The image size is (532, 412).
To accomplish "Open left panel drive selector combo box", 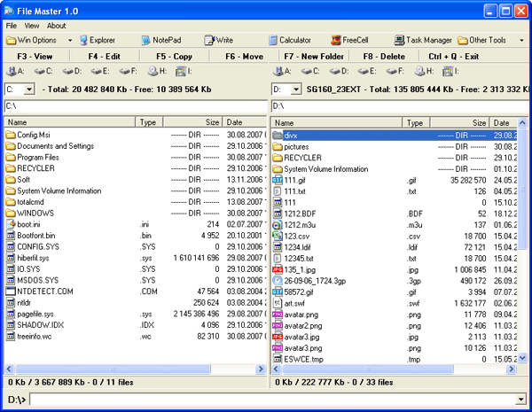I will click(x=29, y=89).
